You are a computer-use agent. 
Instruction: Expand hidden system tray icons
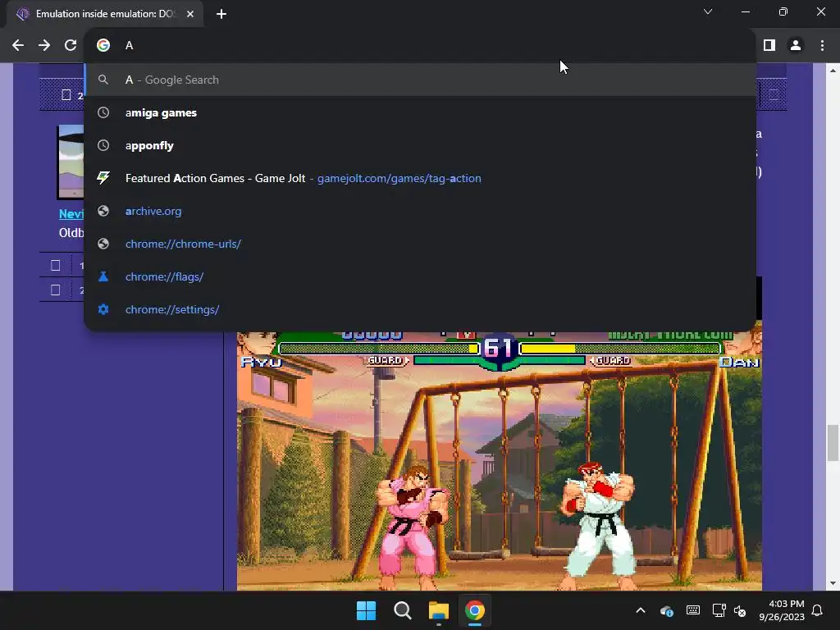click(641, 610)
